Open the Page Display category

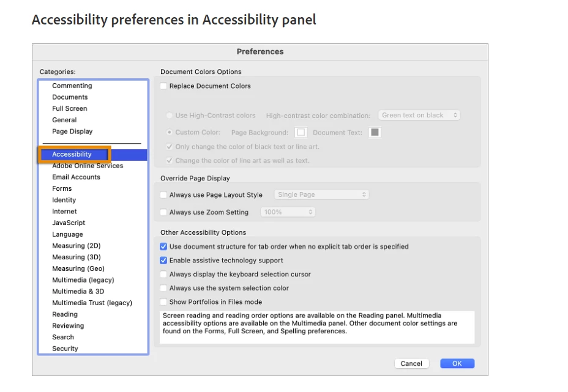(x=72, y=131)
